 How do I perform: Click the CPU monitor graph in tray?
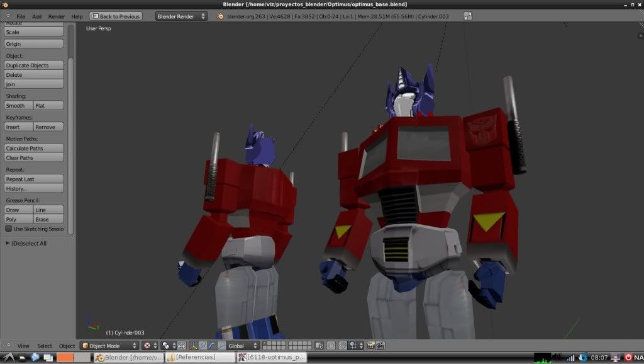tap(542, 358)
